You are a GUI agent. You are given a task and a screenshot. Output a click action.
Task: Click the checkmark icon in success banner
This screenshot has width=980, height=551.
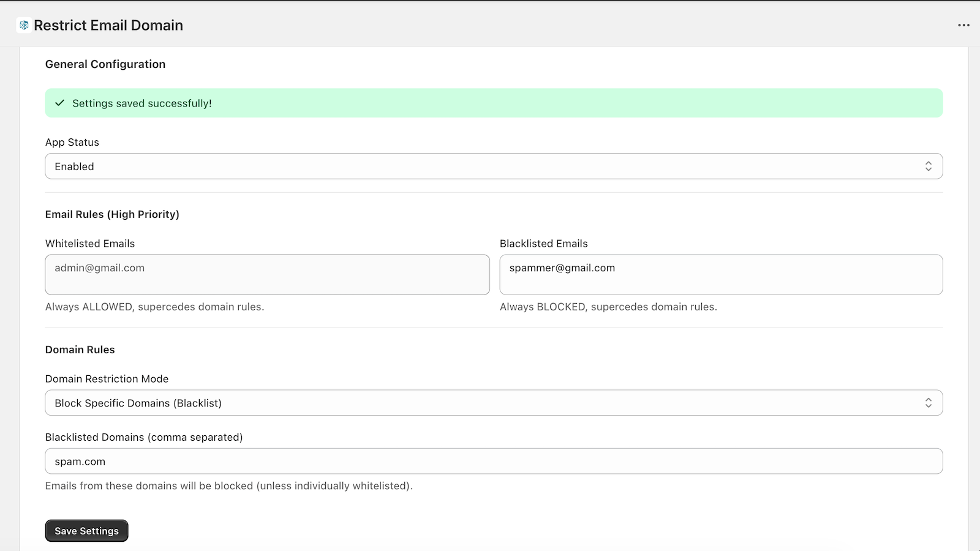coord(59,103)
